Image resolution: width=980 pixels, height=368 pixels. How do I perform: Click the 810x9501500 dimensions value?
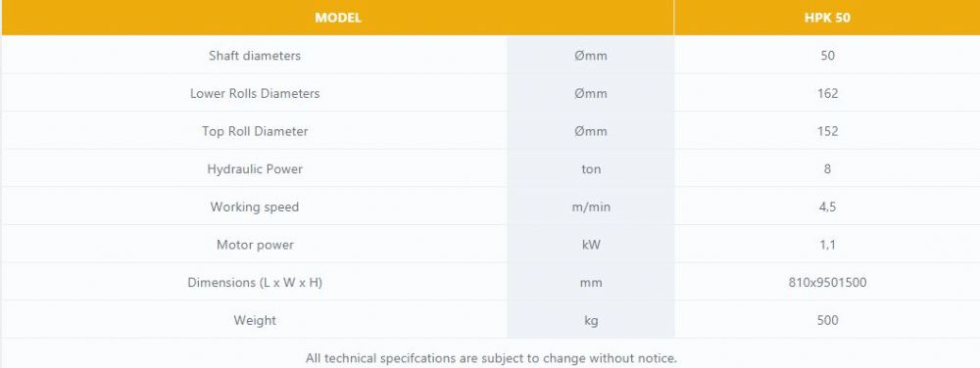pyautogui.click(x=827, y=283)
